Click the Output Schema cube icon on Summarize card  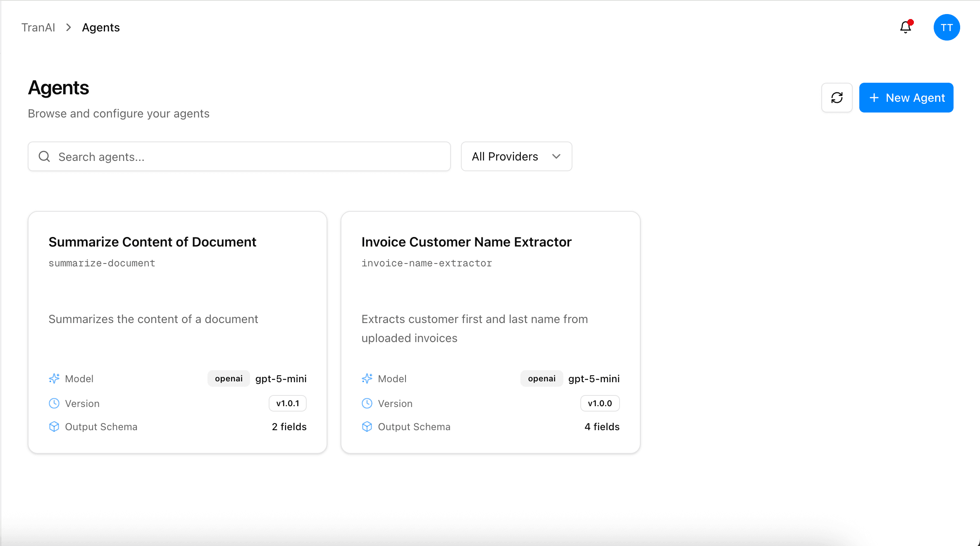(x=54, y=426)
